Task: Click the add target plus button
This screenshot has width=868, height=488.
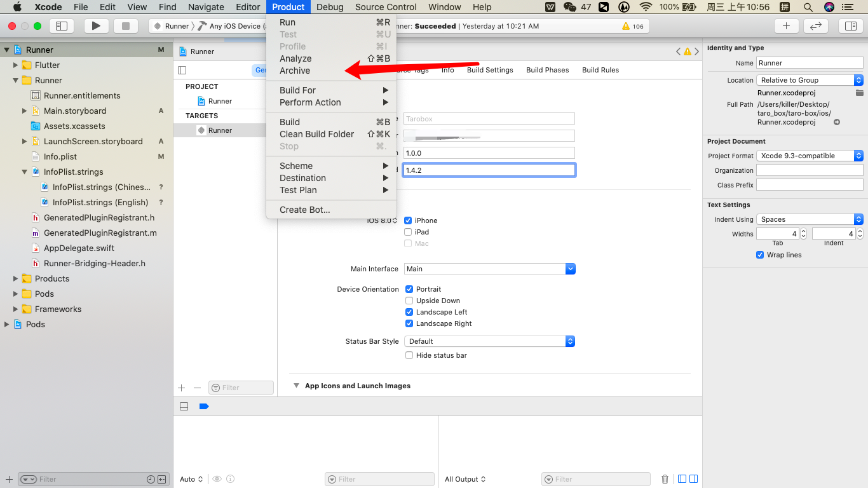Action: (x=182, y=388)
